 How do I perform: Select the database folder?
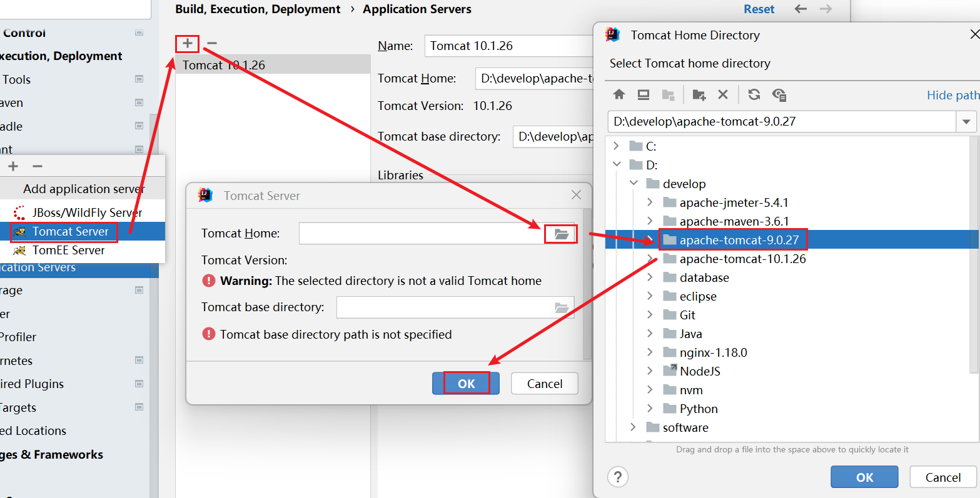coord(704,277)
